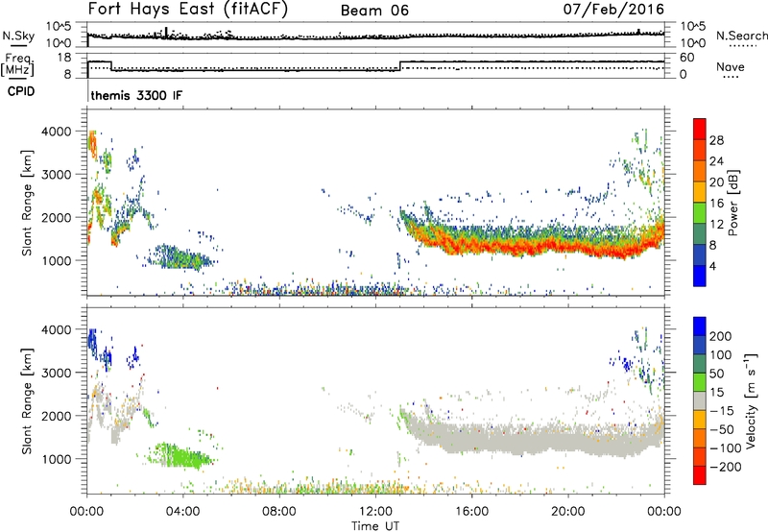Click the green echo cluster in Velocity panel

[181, 455]
